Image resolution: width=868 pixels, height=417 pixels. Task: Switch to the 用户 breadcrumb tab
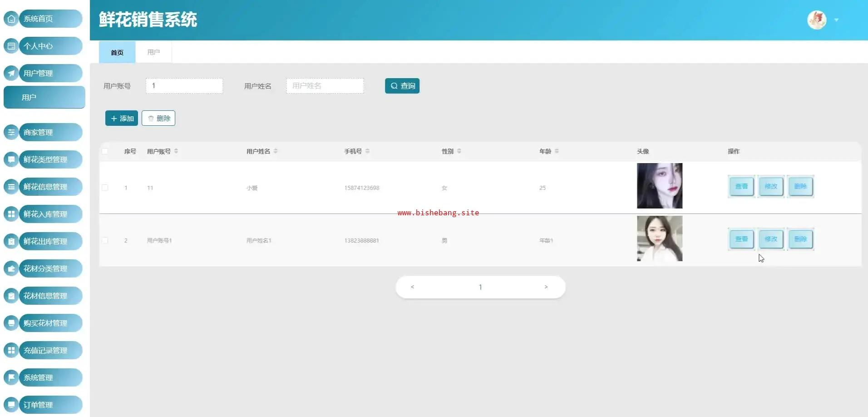tap(153, 52)
